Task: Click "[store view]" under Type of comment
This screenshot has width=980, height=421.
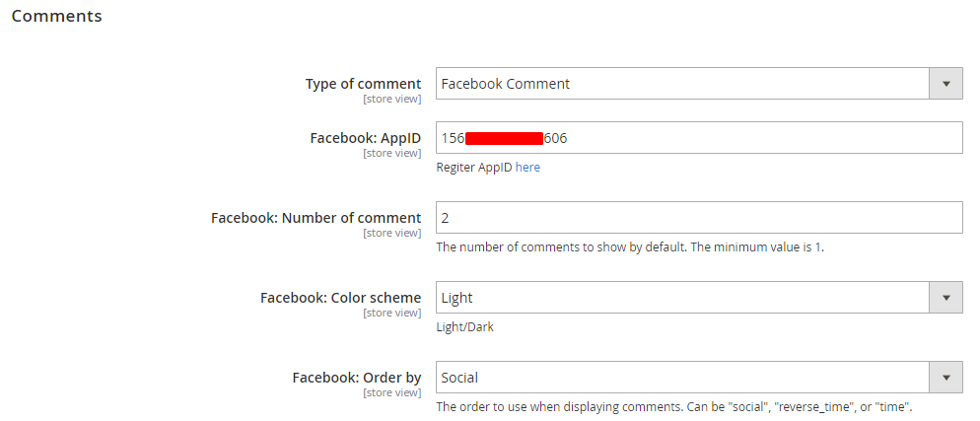Action: pyautogui.click(x=391, y=99)
